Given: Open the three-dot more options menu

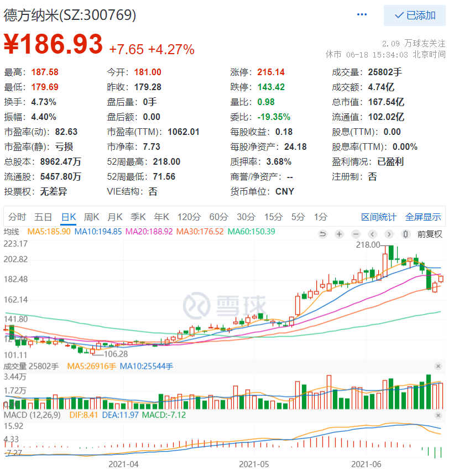Looking at the screenshot, I should pos(362,14).
